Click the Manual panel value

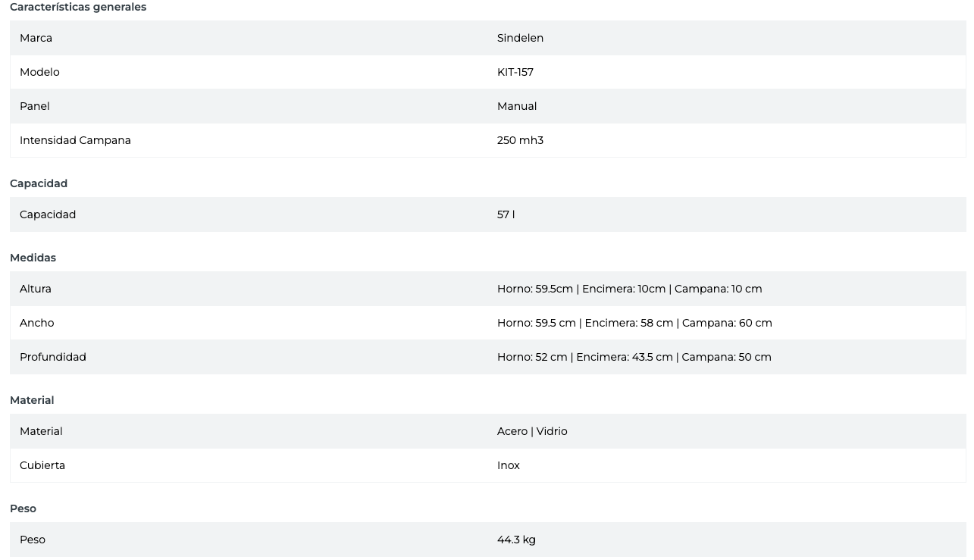tap(517, 106)
